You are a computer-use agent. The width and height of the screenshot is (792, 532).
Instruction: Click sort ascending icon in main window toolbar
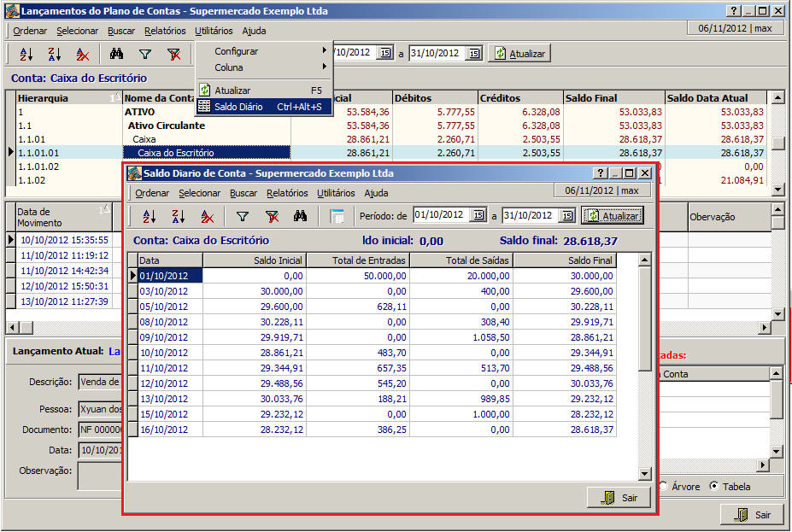pos(26,54)
